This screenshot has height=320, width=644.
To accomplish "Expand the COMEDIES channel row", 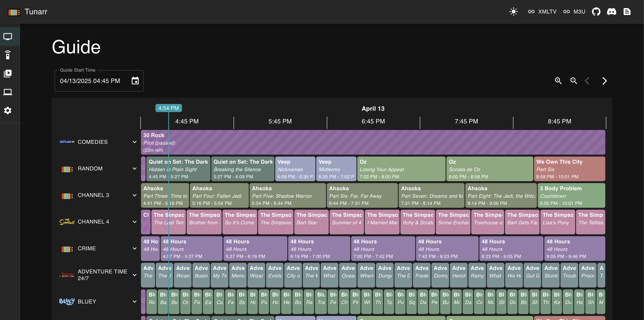I will (135, 142).
